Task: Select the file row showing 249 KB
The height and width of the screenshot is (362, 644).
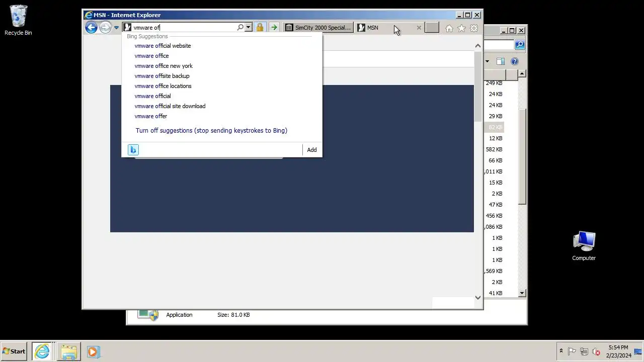Action: pos(494,83)
